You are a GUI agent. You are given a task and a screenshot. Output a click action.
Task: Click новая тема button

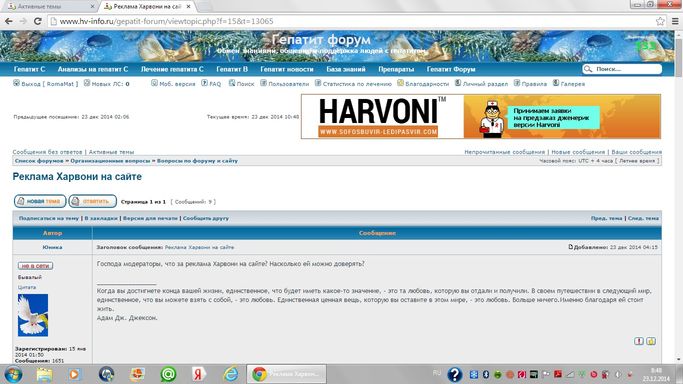point(40,201)
